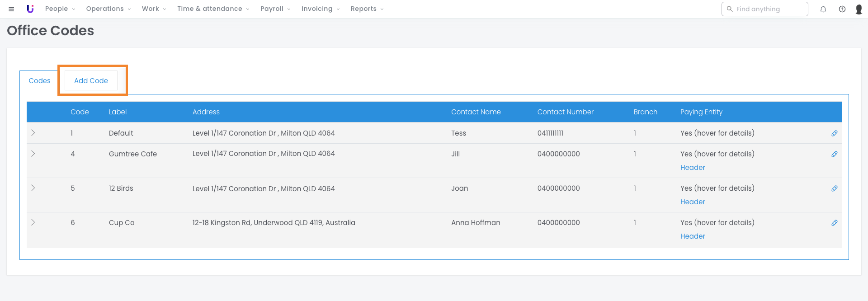This screenshot has width=868, height=301.
Task: Open the Operations dropdown menu
Action: point(108,9)
